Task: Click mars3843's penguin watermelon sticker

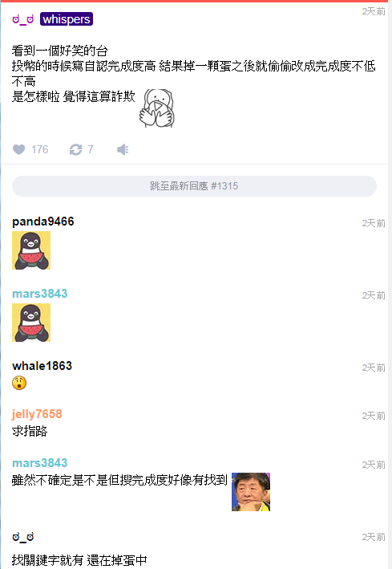Action: click(x=31, y=323)
